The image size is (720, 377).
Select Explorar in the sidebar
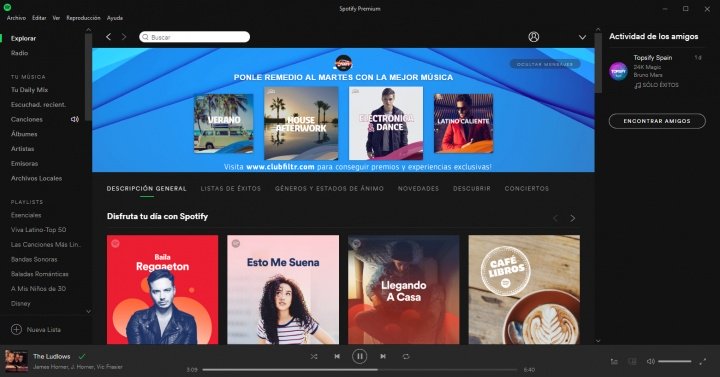coord(23,39)
